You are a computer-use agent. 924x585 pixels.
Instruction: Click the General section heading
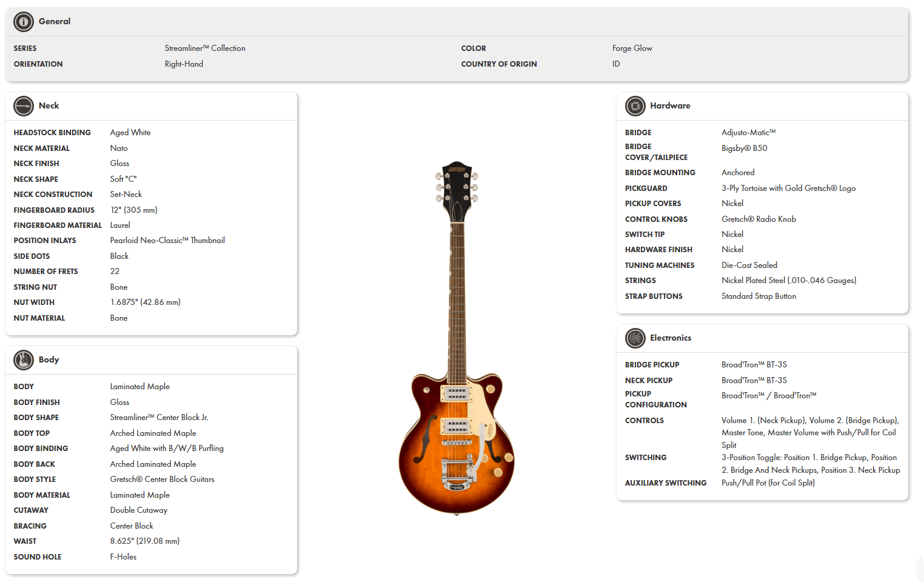55,21
